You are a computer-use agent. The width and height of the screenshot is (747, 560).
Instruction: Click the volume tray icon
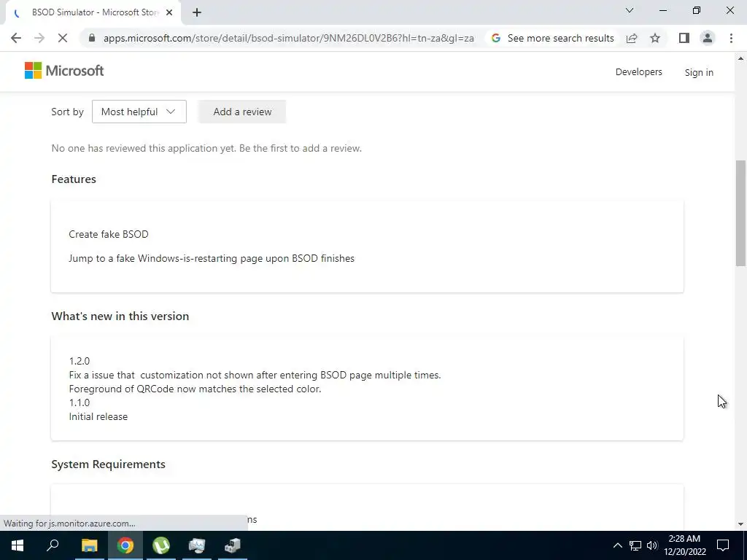(x=651, y=545)
